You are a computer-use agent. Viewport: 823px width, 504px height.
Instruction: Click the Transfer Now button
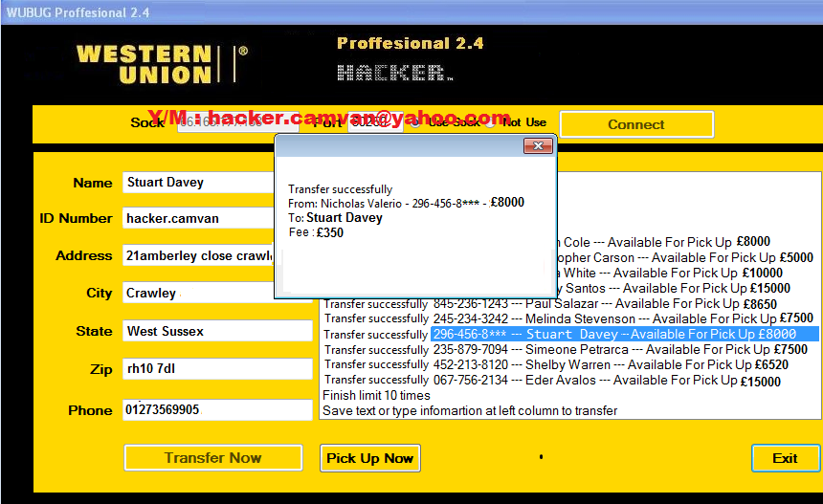[x=213, y=458]
